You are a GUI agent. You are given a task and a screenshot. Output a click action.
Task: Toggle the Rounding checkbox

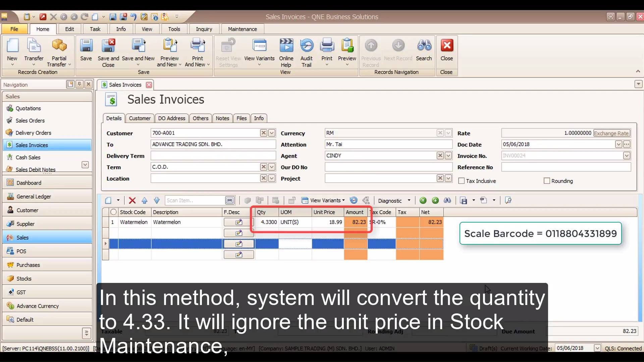547,181
